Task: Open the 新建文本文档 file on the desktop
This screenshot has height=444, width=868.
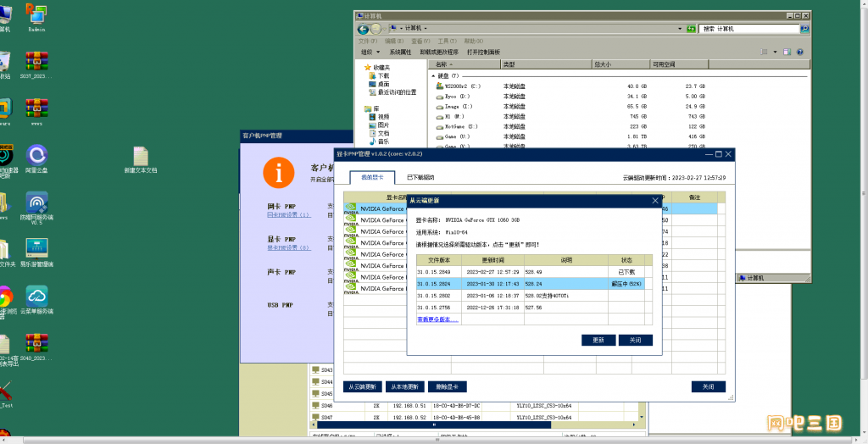Action: coord(141,160)
